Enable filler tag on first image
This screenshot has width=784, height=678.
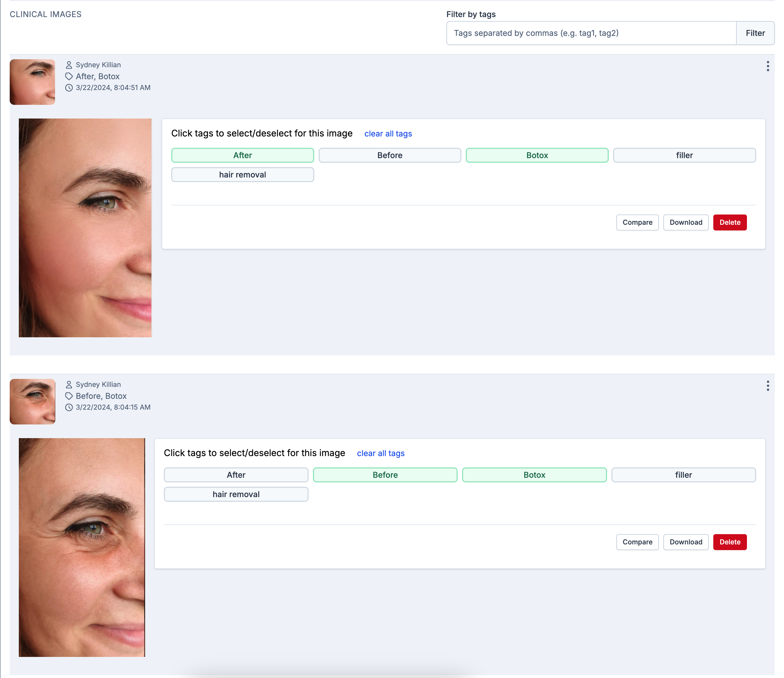pyautogui.click(x=684, y=155)
